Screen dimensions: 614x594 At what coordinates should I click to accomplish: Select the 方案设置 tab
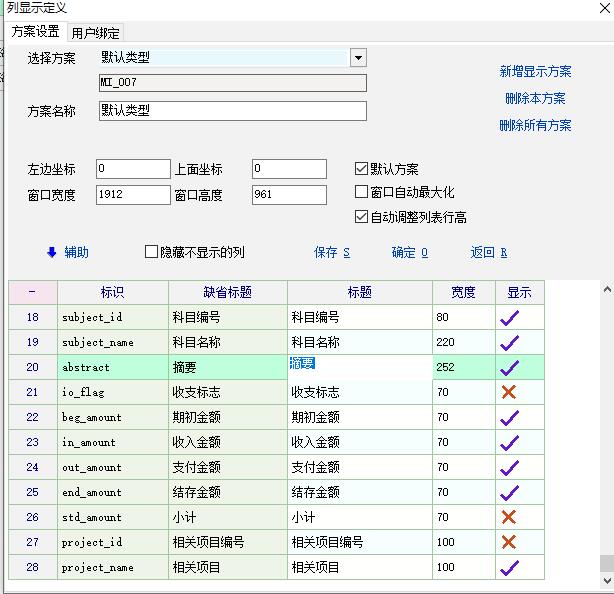click(35, 32)
